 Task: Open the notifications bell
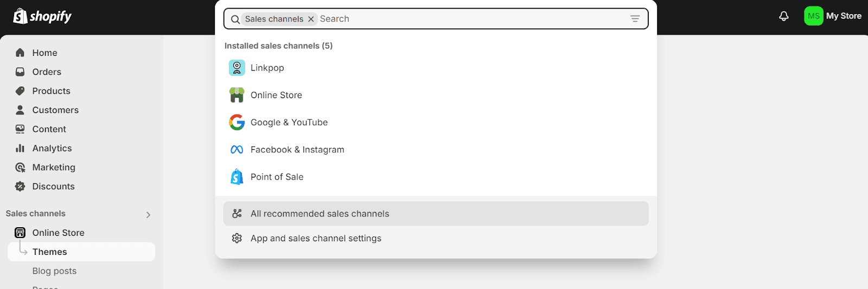(x=784, y=16)
